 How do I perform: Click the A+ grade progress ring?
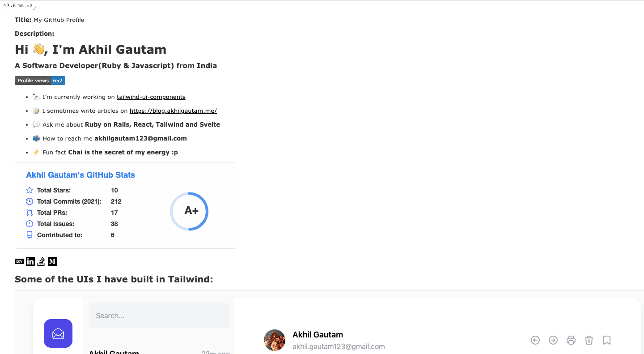(x=189, y=211)
